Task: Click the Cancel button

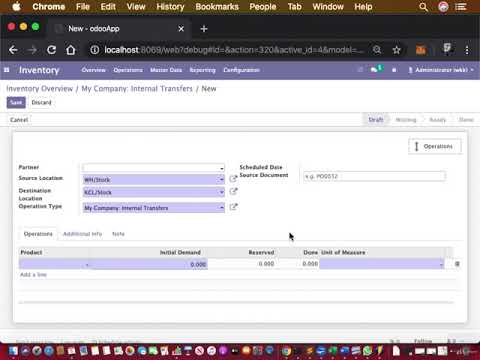Action: coord(19,120)
